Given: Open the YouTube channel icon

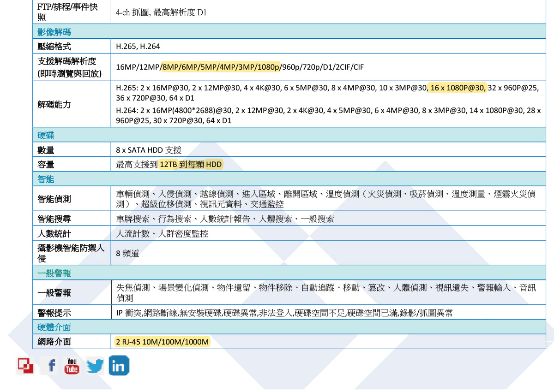Looking at the screenshot, I should click(72, 365).
